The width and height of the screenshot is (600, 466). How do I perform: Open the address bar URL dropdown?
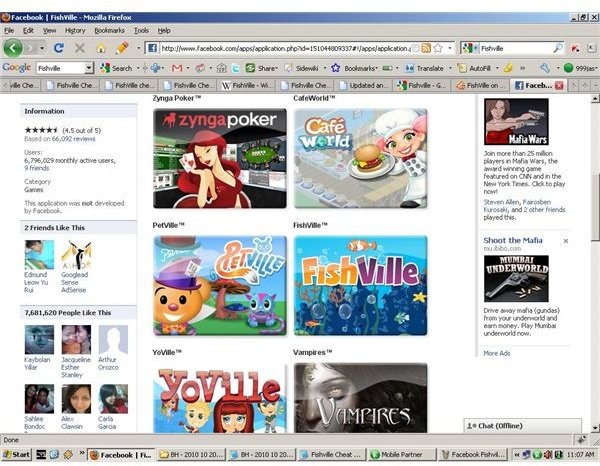click(x=450, y=48)
